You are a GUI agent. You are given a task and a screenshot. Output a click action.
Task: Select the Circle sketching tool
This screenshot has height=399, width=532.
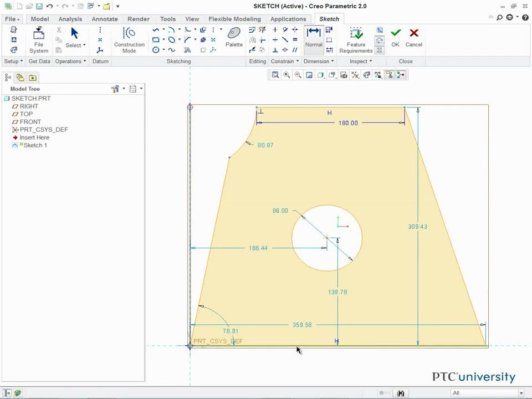tap(156, 50)
